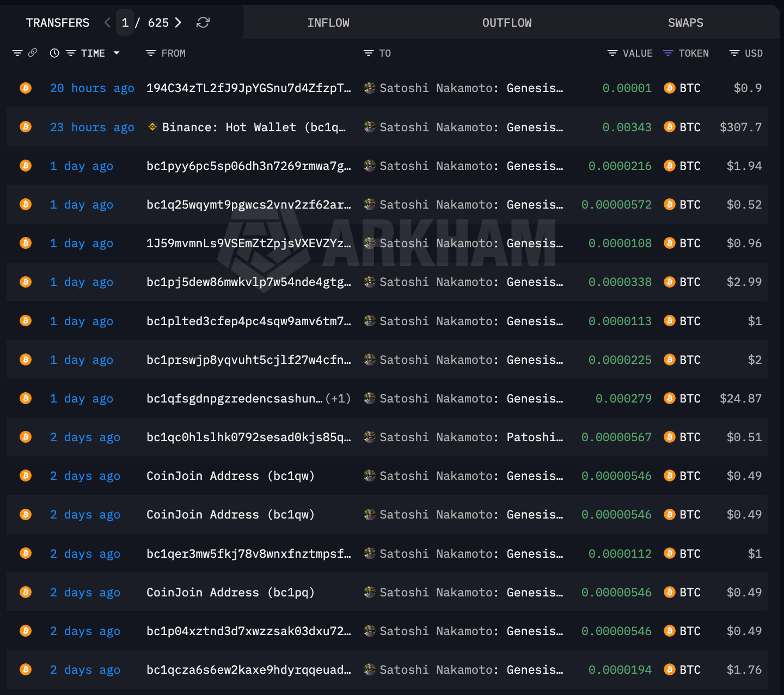This screenshot has width=784, height=695.
Task: Click the clock icon beside TIME
Action: click(54, 53)
